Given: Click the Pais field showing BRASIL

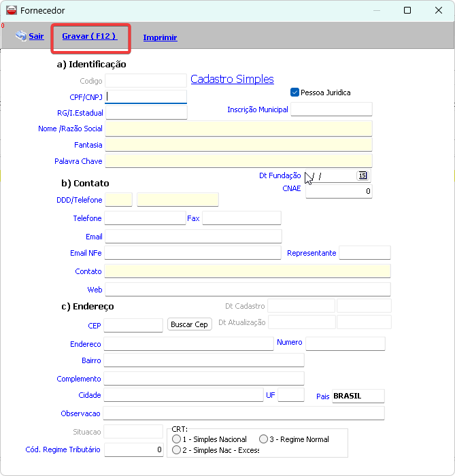Looking at the screenshot, I should pyautogui.click(x=358, y=396).
